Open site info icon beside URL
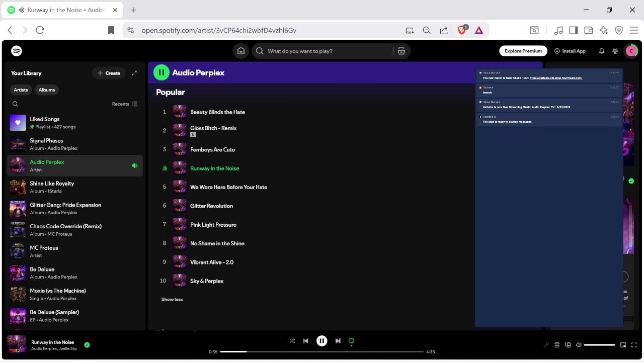 [x=131, y=30]
